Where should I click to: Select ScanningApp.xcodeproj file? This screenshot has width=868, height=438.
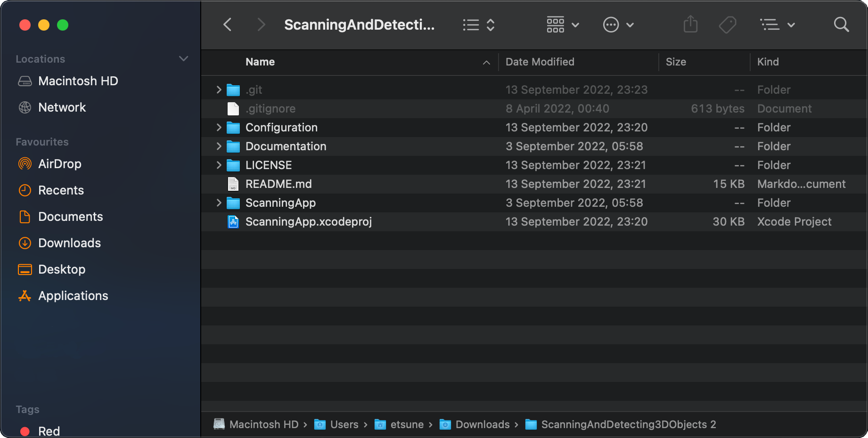coord(308,222)
